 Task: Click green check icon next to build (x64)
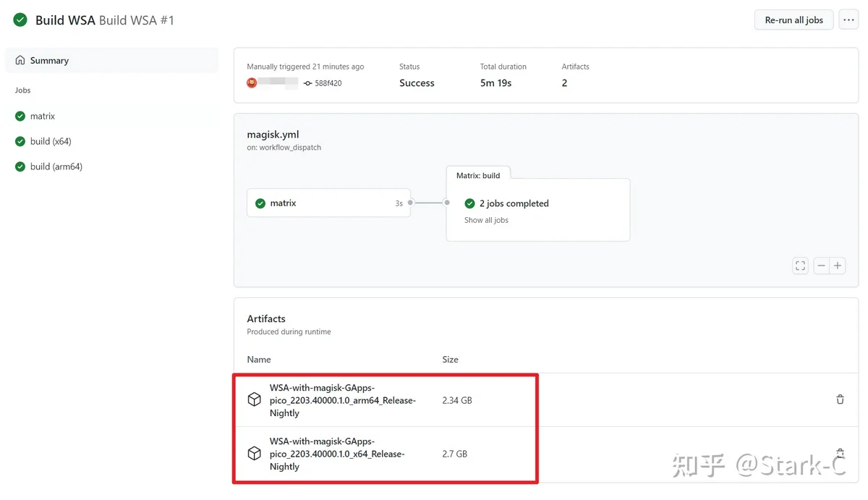(x=20, y=141)
